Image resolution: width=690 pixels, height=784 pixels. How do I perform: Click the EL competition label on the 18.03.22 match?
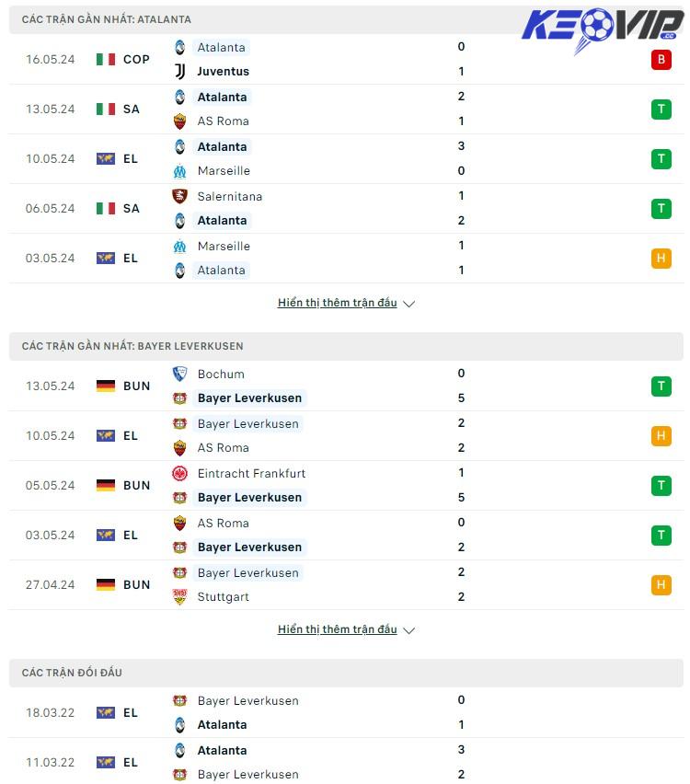(x=130, y=712)
